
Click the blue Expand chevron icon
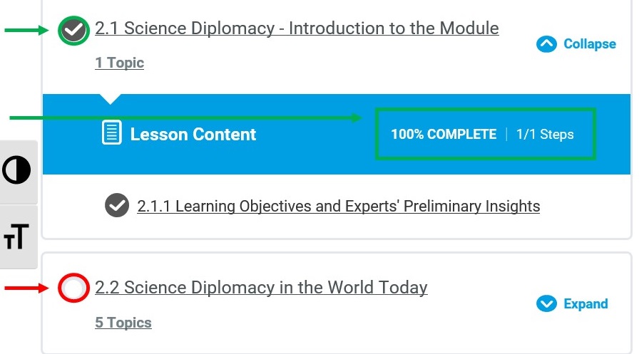point(546,303)
